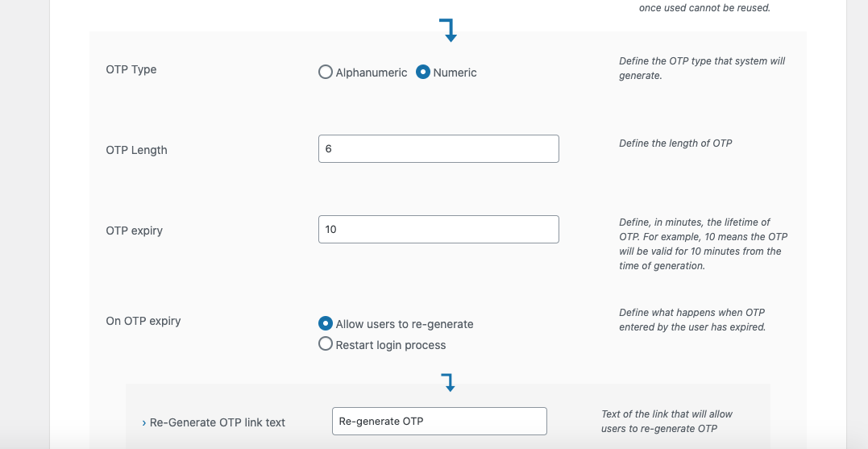
Task: Click the 'once used cannot be reused' note
Action: 704,8
